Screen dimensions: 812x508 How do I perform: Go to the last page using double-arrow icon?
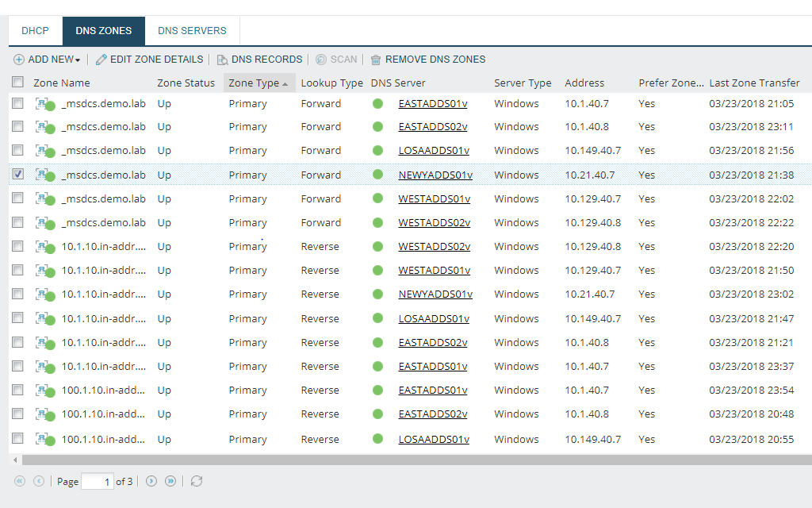[x=168, y=481]
